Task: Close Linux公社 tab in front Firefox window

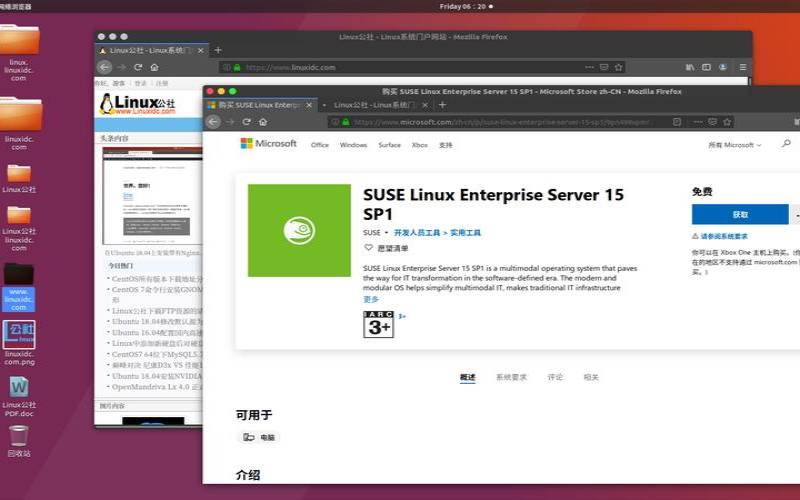Action: 424,105
